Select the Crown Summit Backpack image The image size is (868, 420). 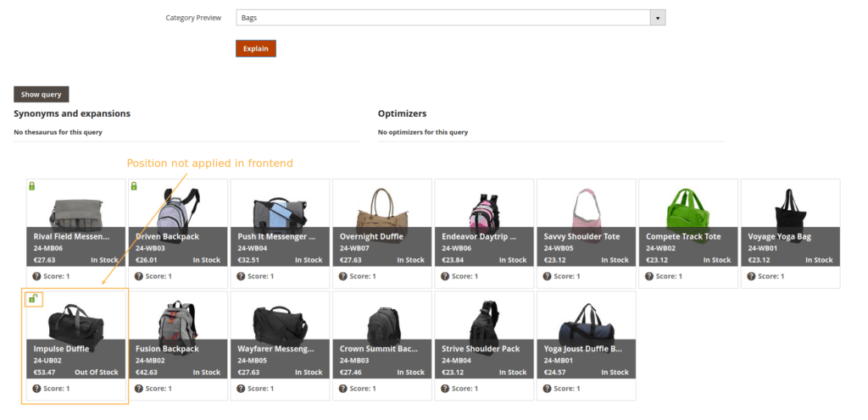(x=382, y=322)
